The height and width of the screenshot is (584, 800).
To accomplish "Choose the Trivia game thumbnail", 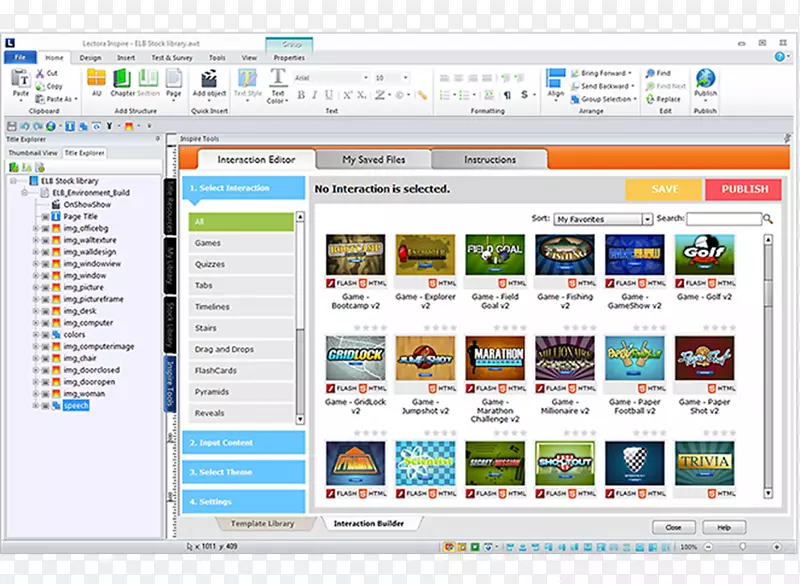I will (705, 463).
